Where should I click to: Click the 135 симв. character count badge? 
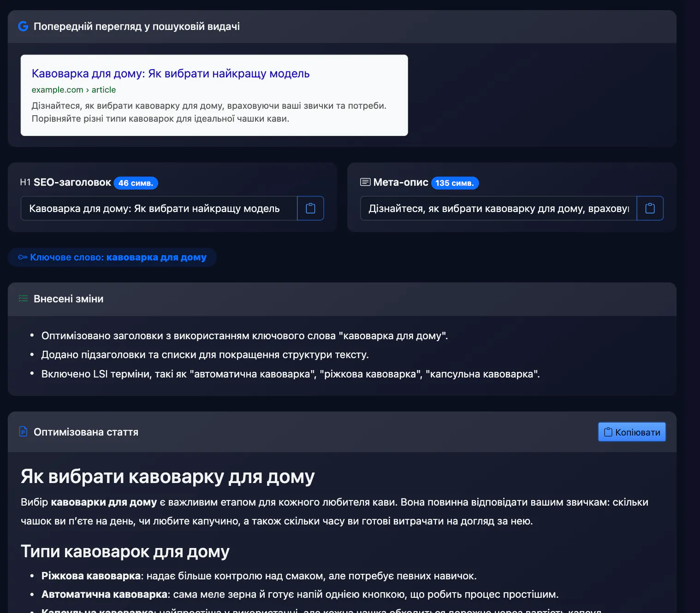455,183
